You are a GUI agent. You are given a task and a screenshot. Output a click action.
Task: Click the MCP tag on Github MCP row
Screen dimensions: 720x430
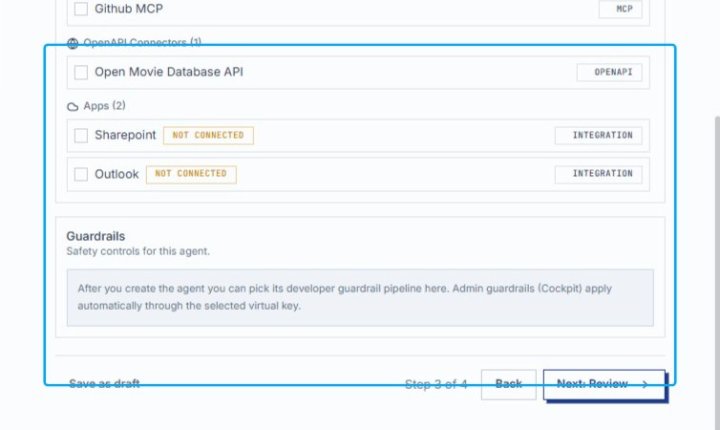tap(620, 9)
